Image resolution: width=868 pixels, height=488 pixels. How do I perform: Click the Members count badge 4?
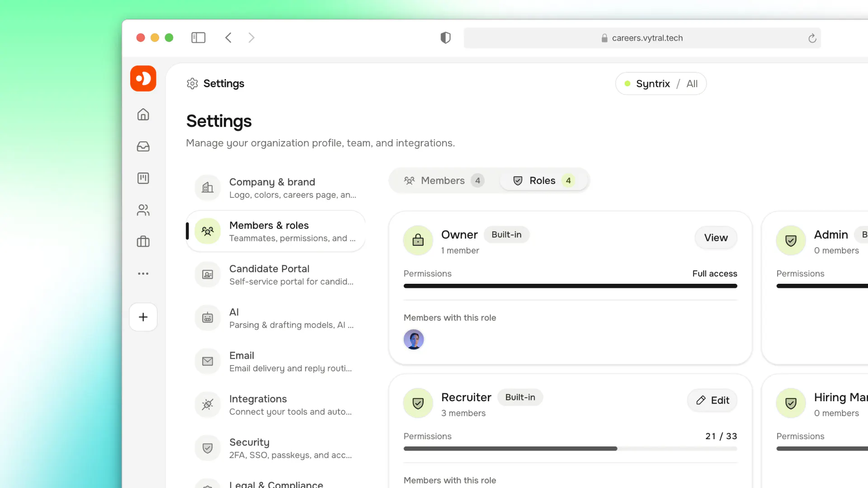pyautogui.click(x=478, y=181)
